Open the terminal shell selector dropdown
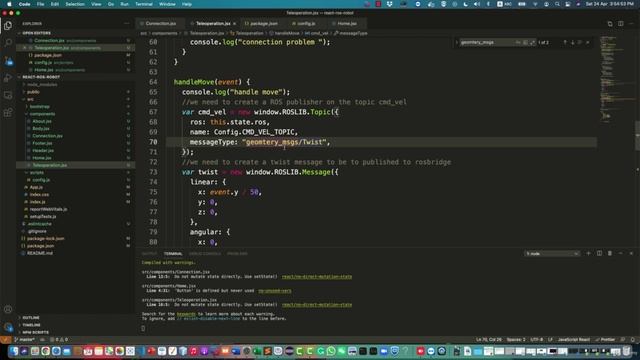This screenshot has height=360, width=640. [552, 253]
